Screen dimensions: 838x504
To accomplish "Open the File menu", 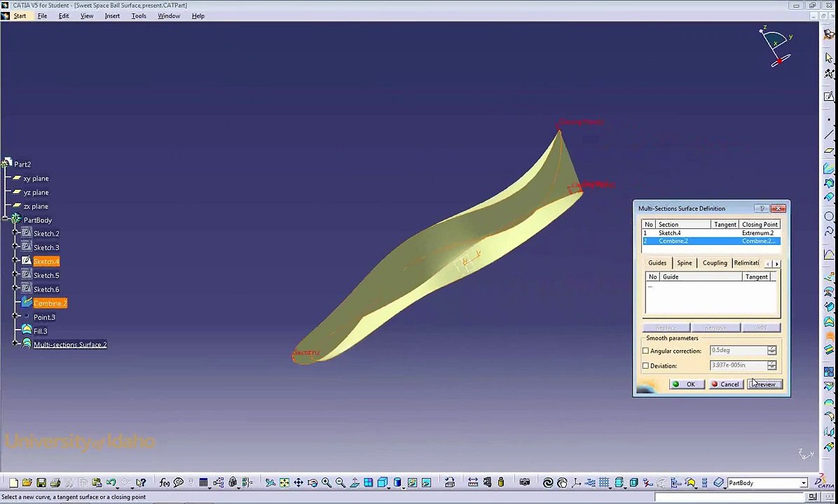I will pyautogui.click(x=42, y=16).
